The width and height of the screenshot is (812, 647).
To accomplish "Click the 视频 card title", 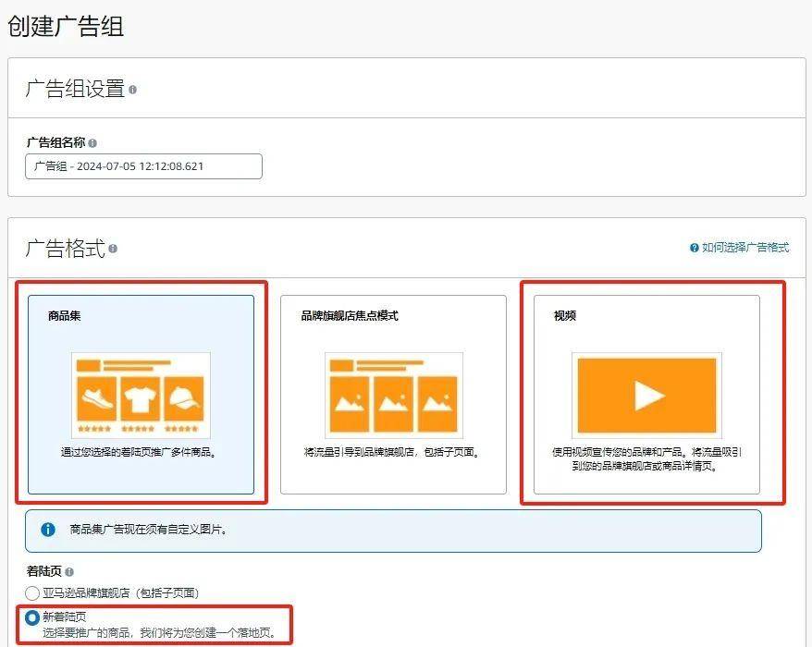I will coord(565,316).
